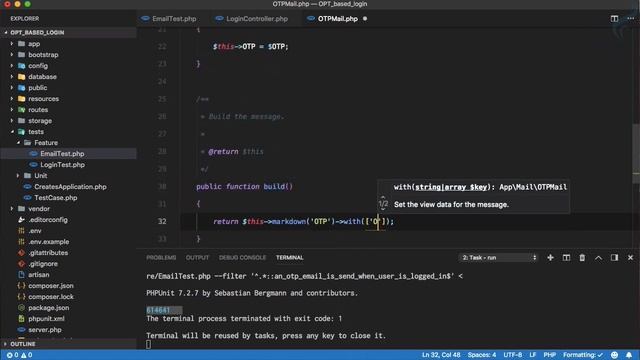Click the 'build()' function name in code
The image size is (640, 360).
[278, 187]
